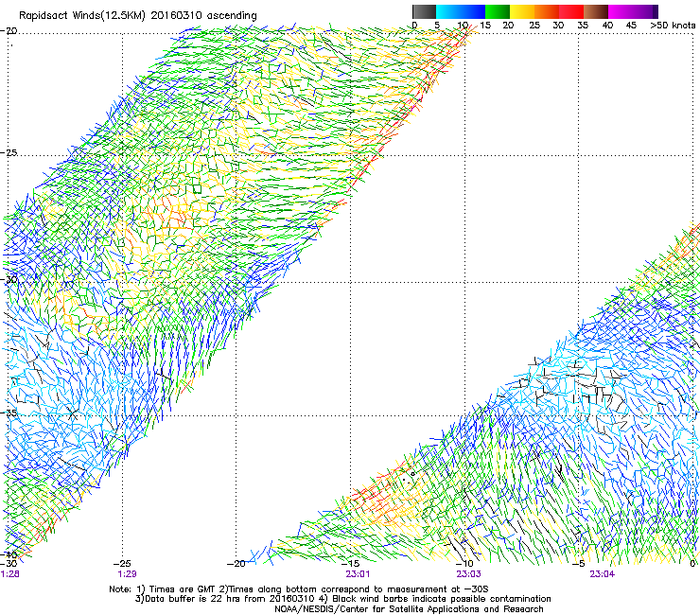The image size is (700, 615).
Task: Click the orange 25-30 knots legend swatch
Action: click(547, 11)
